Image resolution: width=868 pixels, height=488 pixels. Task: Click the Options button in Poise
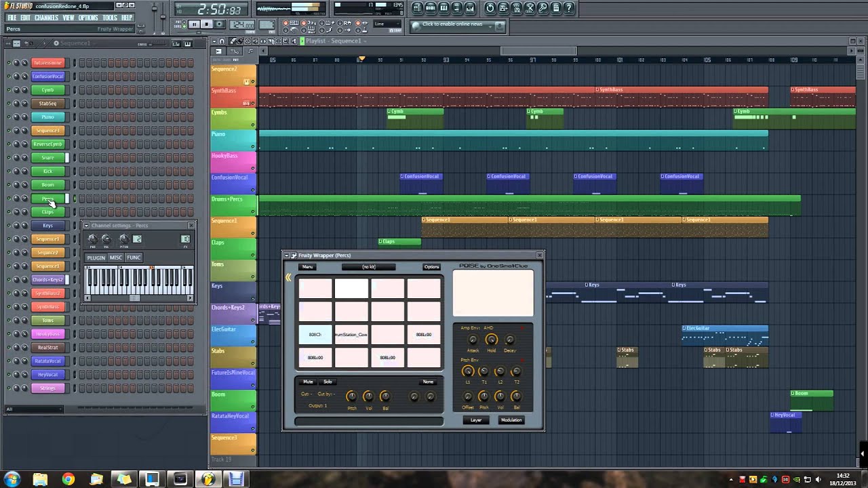pyautogui.click(x=431, y=267)
